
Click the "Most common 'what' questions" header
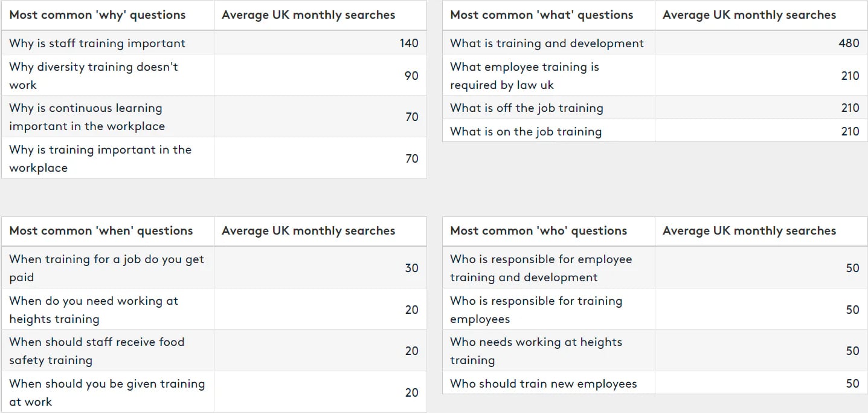pyautogui.click(x=542, y=15)
